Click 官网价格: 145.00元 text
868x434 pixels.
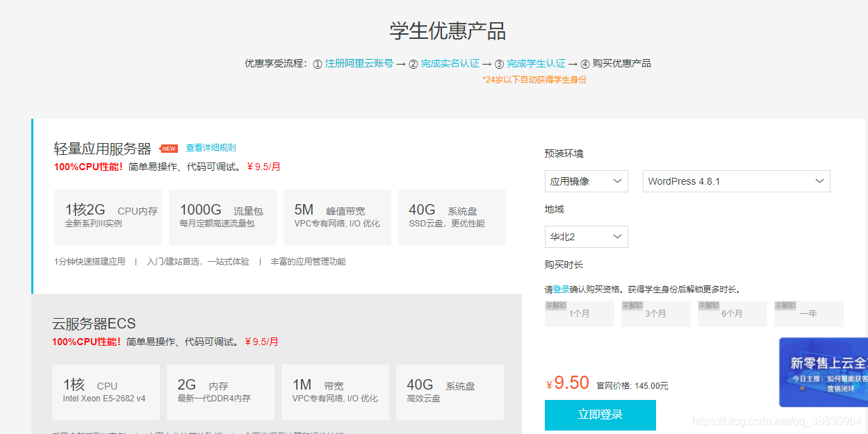point(632,385)
